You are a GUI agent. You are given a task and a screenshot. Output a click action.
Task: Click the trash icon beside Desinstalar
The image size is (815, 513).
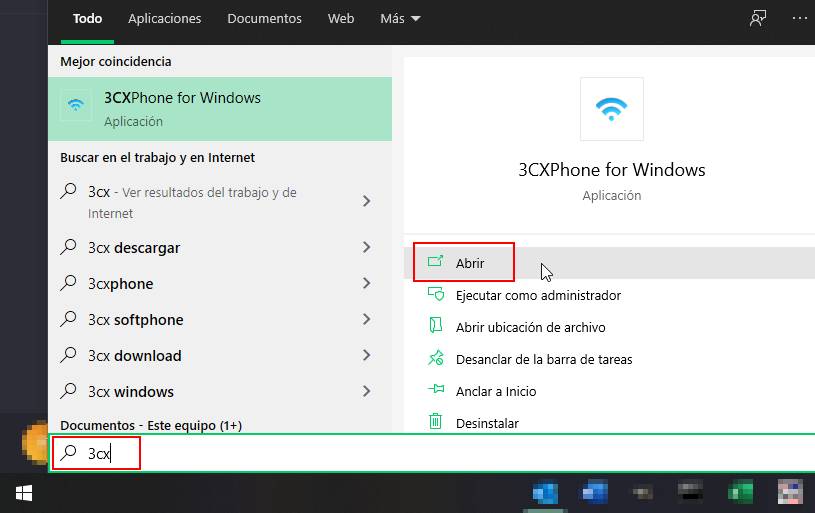click(436, 420)
